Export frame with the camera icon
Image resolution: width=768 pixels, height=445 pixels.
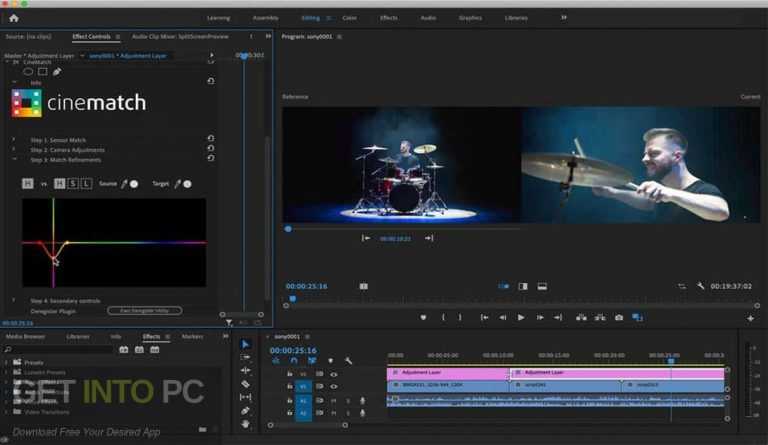pos(619,317)
